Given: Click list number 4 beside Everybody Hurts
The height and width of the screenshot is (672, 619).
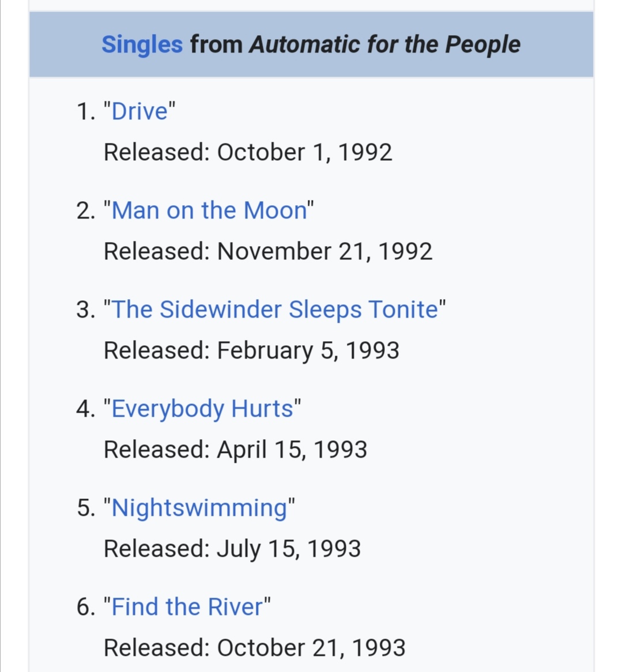Looking at the screenshot, I should (x=86, y=409).
